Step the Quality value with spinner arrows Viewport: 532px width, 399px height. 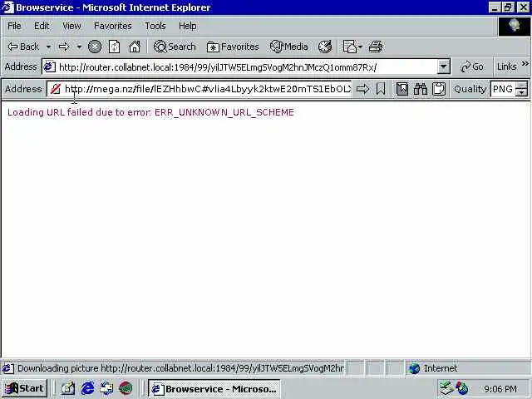click(521, 89)
